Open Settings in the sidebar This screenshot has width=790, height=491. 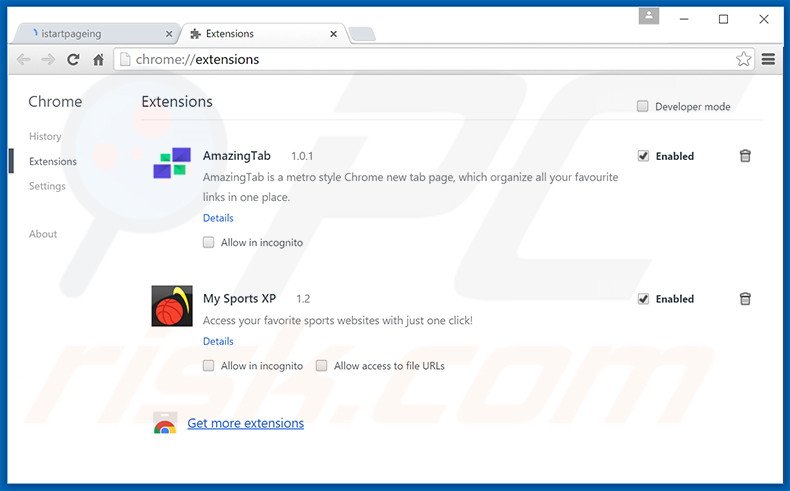click(x=47, y=186)
